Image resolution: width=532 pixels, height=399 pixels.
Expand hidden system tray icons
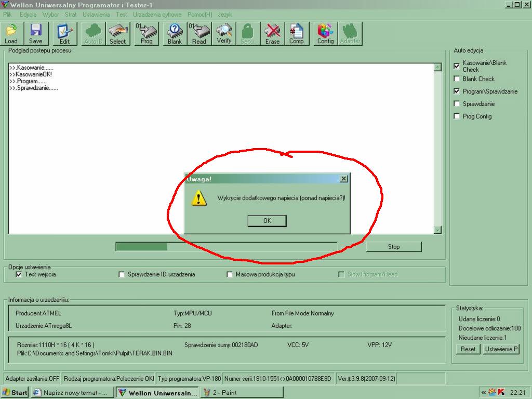point(484,393)
